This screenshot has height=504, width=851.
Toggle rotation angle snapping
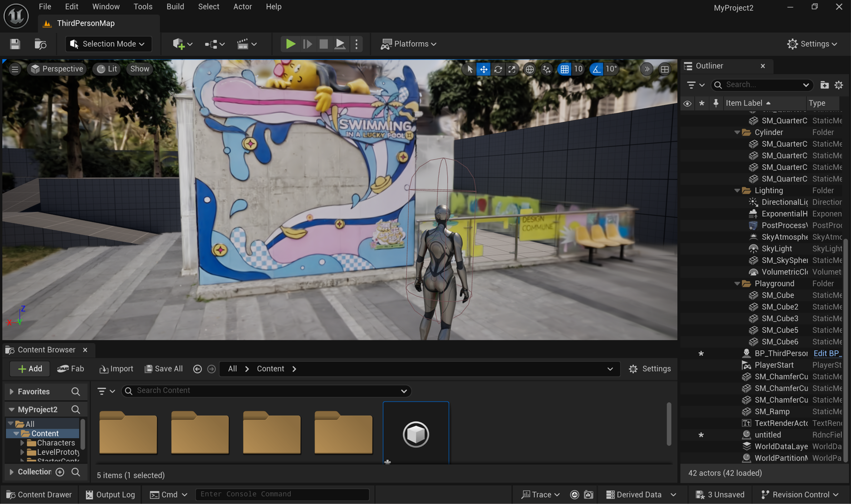(x=596, y=69)
